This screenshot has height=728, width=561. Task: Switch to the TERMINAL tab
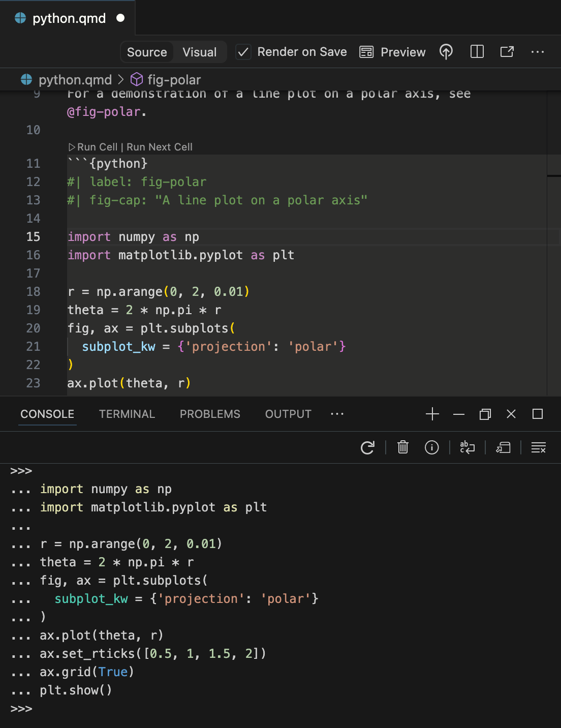click(127, 414)
